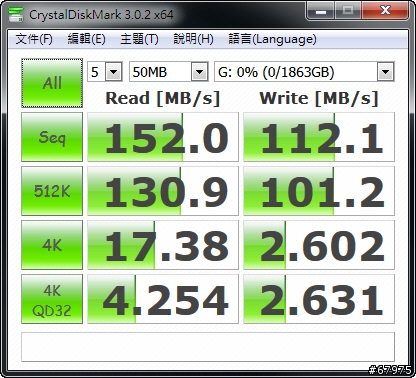
Task: Start the 512K benchmark test
Action: [x=52, y=191]
